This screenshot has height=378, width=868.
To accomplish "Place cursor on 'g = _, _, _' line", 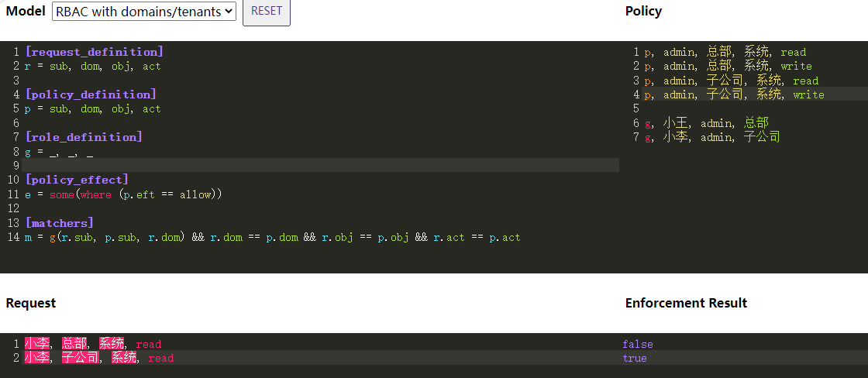I will point(59,152).
